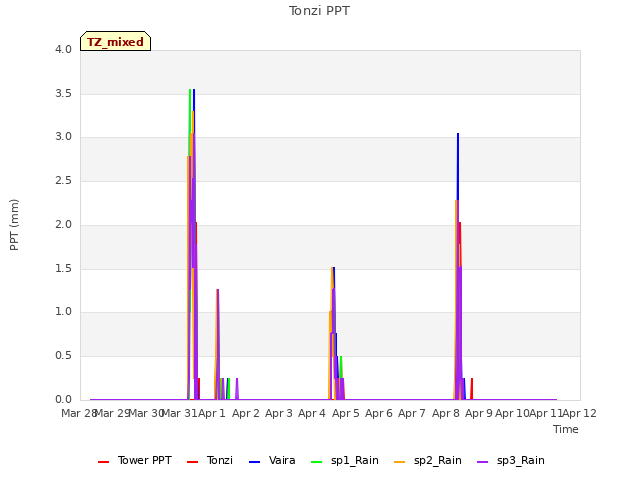Click the Time x-axis label
Screen dimensions: 640x480
[566, 429]
